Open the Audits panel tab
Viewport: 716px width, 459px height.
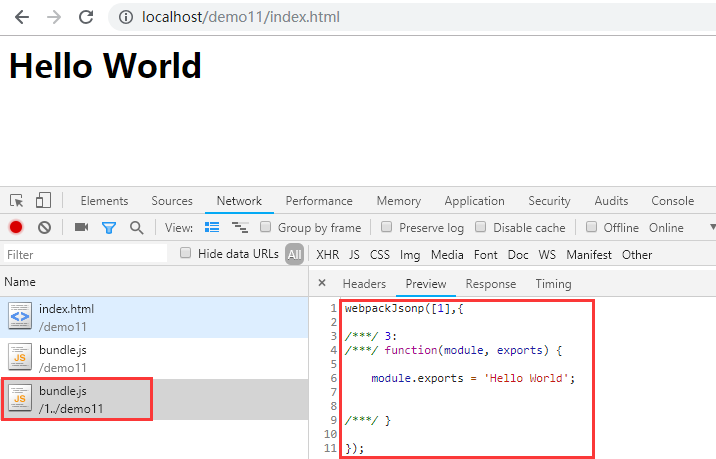(x=611, y=201)
